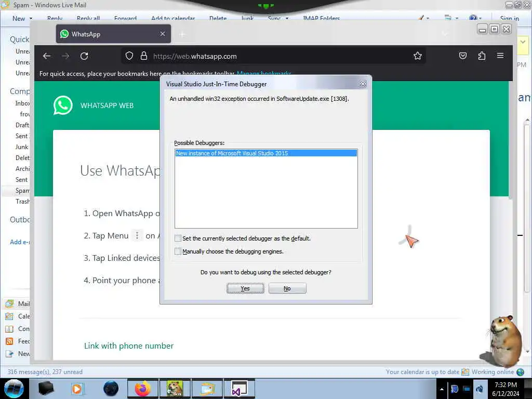
Task: Expand New dropdown arrow in Live Mail
Action: [31, 19]
